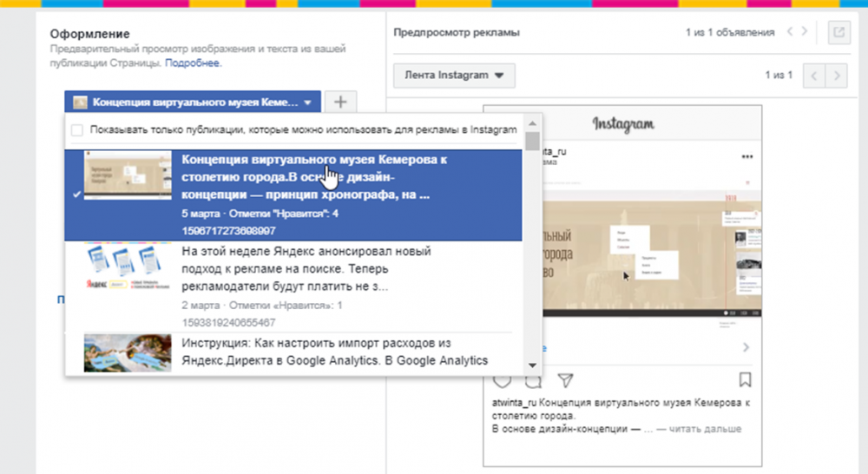Click the Предпросмотр рекламы heading

(x=457, y=32)
